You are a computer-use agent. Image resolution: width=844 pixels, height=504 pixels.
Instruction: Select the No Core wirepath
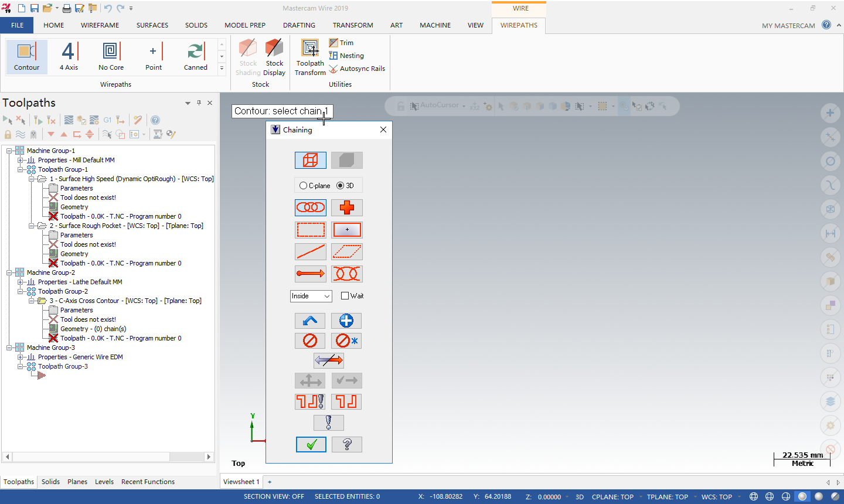pos(111,56)
